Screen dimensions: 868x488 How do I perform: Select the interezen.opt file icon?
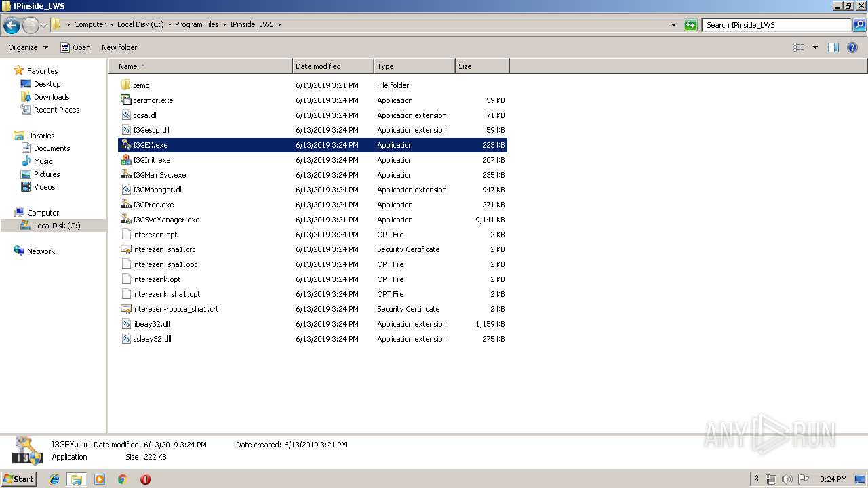(125, 235)
